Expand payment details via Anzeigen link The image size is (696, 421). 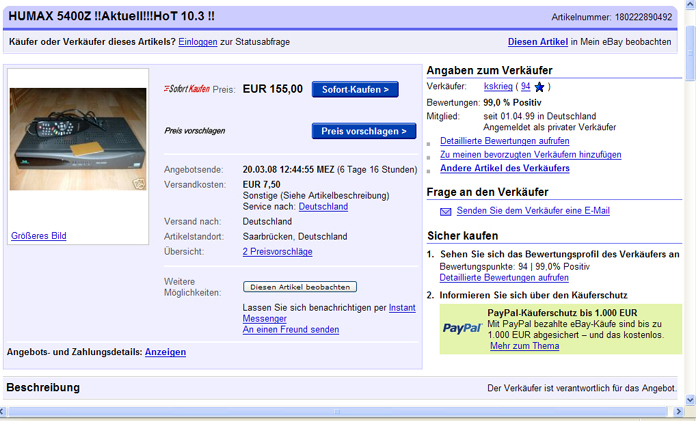click(x=165, y=352)
